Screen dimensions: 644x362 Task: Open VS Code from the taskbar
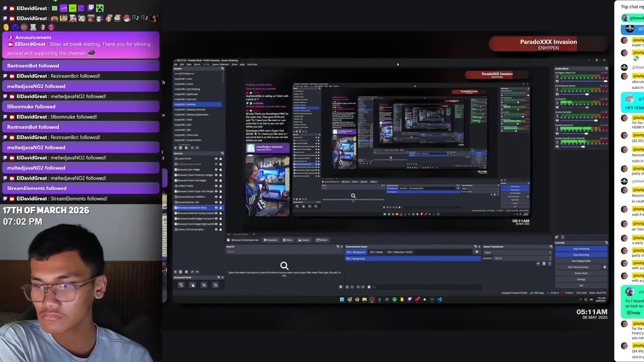click(x=440, y=299)
